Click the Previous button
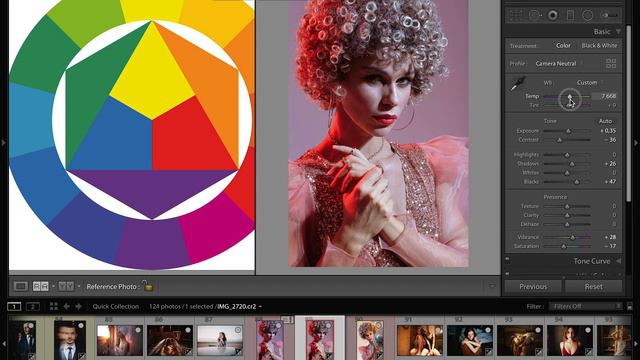This screenshot has height=360, width=640. click(x=533, y=287)
